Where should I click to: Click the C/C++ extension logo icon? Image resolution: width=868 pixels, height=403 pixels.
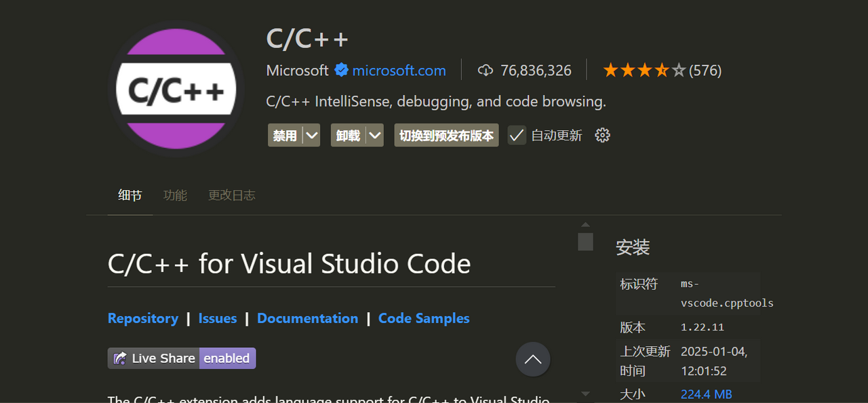pyautogui.click(x=176, y=90)
